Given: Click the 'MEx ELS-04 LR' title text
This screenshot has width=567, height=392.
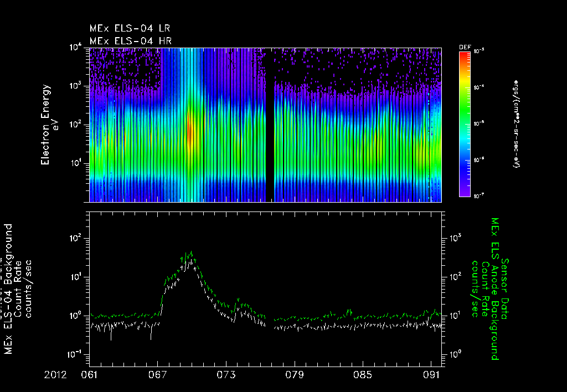Looking at the screenshot, I should click(130, 28).
